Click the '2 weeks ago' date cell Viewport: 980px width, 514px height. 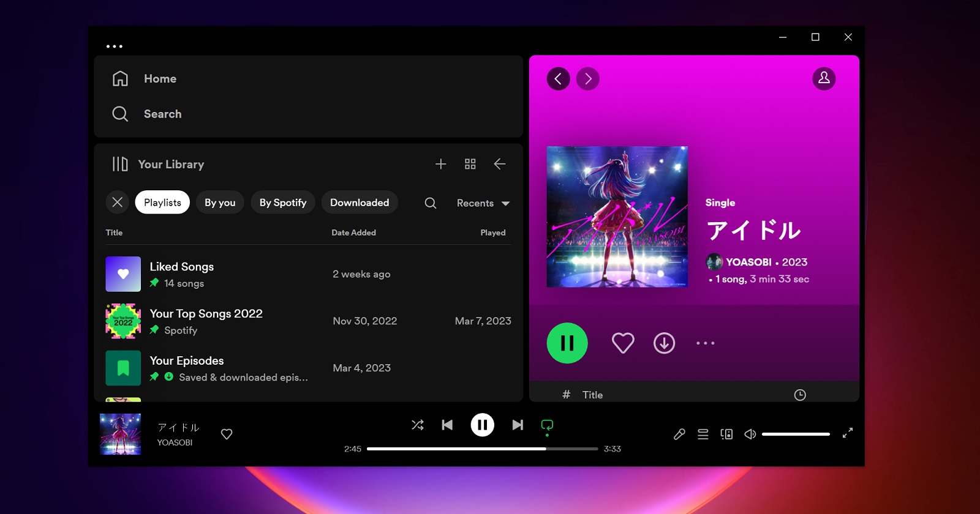tap(361, 274)
